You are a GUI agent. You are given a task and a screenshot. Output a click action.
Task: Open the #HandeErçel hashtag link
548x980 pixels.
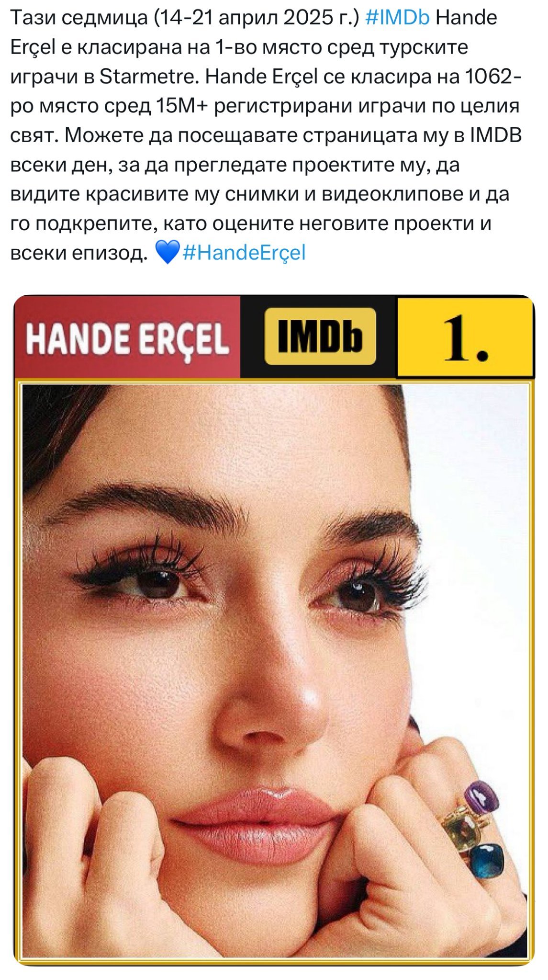(244, 252)
